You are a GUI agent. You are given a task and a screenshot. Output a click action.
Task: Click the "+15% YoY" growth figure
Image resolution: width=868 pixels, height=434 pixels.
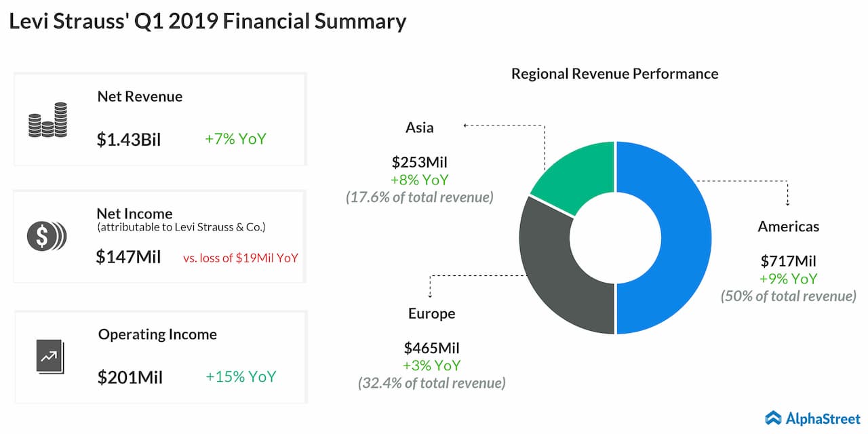(x=241, y=377)
